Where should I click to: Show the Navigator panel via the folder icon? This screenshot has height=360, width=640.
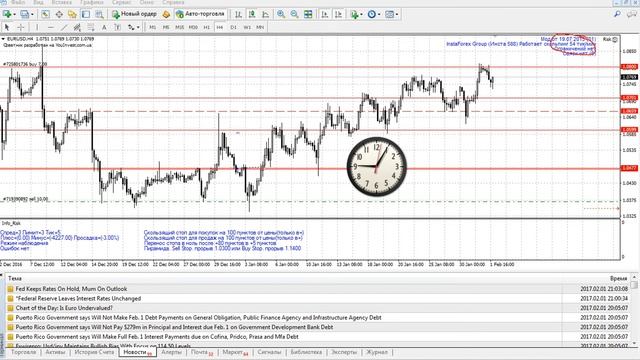(x=72, y=14)
